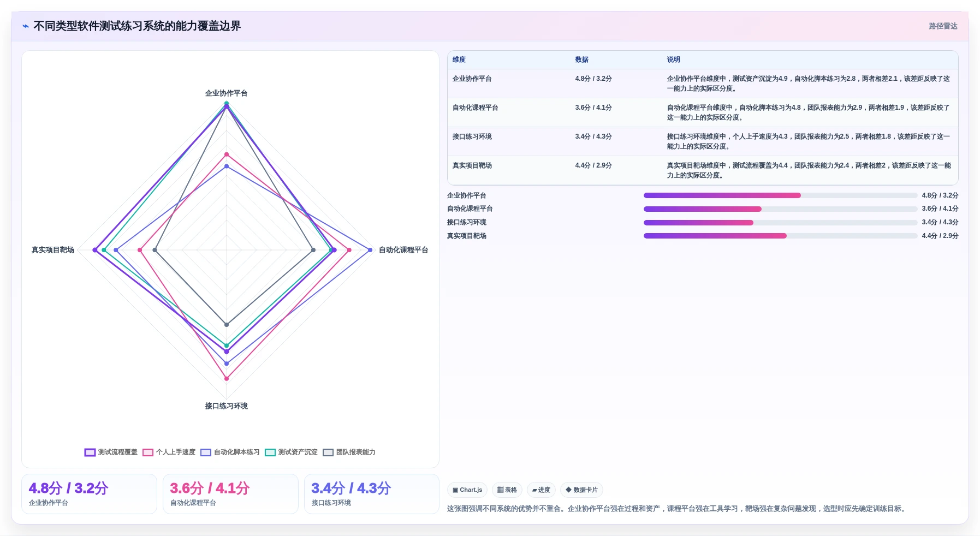Click the 进度 tag chip

click(541, 490)
